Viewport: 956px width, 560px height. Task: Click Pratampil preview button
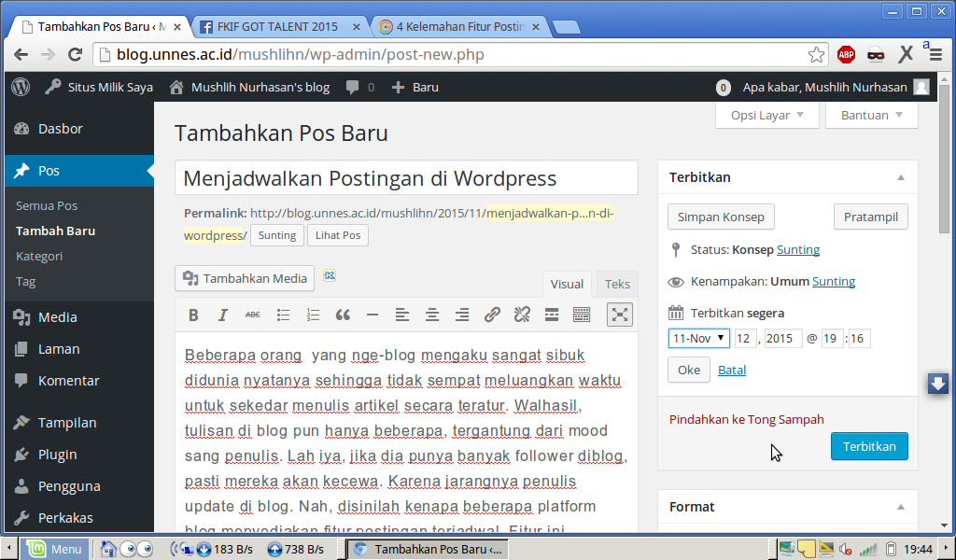coord(871,217)
